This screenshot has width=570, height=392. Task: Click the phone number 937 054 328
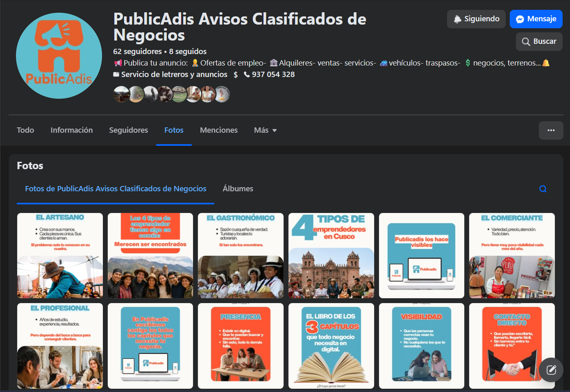273,75
